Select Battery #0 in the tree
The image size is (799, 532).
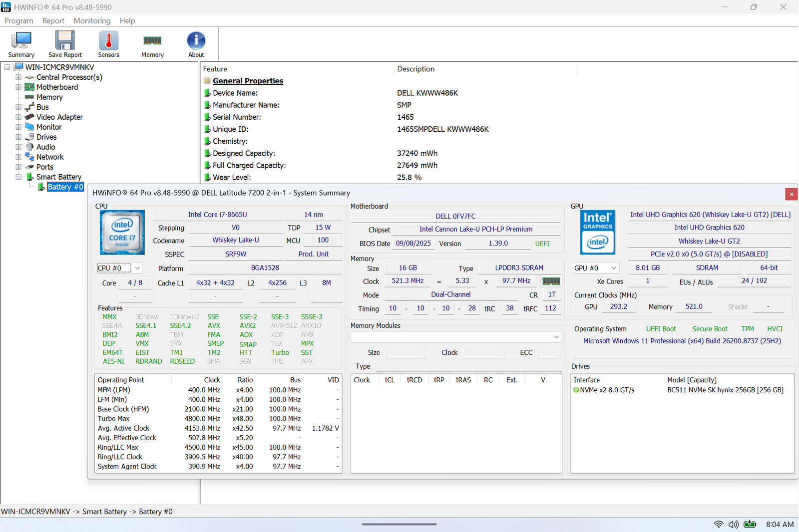[x=65, y=187]
